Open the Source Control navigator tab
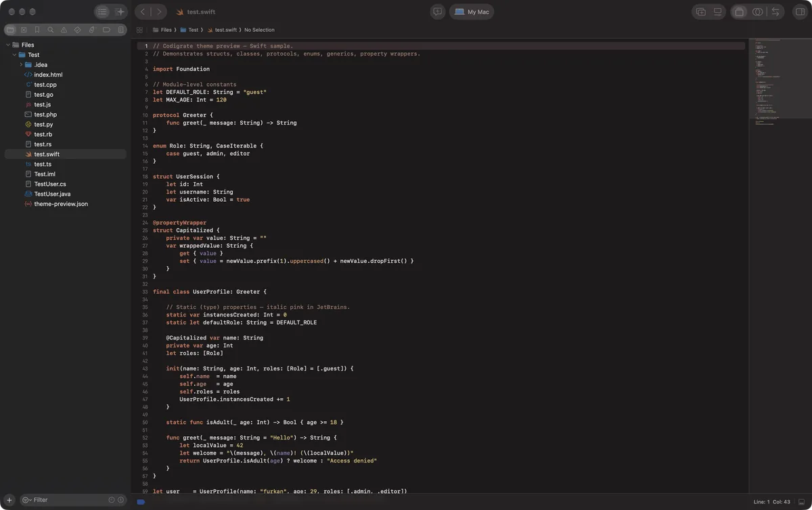The image size is (812, 510). pos(24,30)
